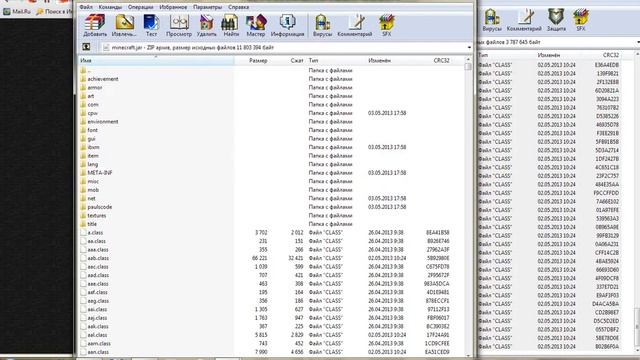Click the minecraft.jar file list scroll-up arrow
Viewport: 640px width, 360px height.
tap(468, 60)
